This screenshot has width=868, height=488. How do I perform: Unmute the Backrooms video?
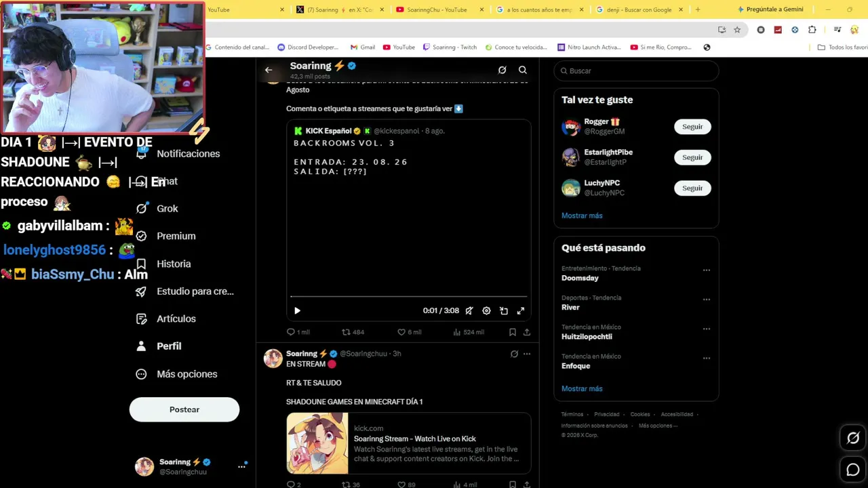point(469,310)
